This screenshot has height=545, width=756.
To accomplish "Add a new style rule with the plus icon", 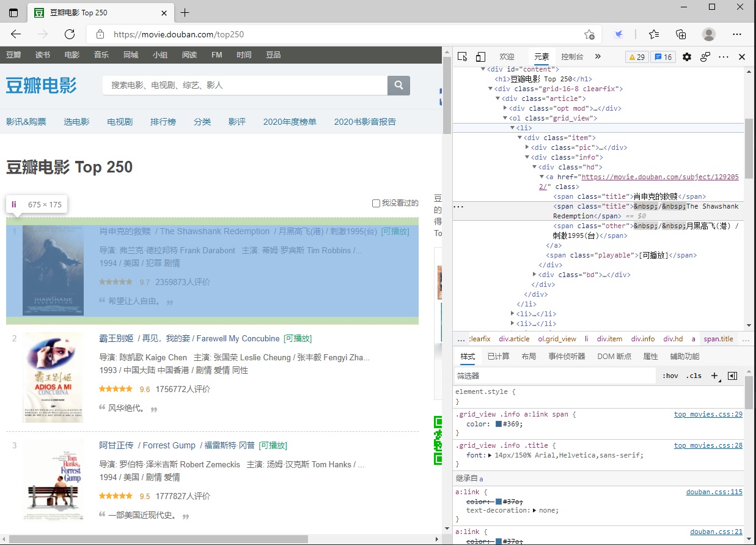I will [x=714, y=376].
